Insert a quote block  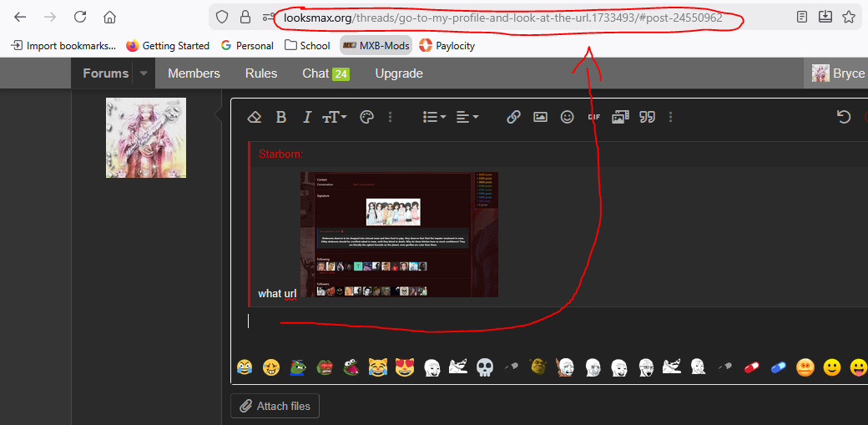(x=647, y=118)
